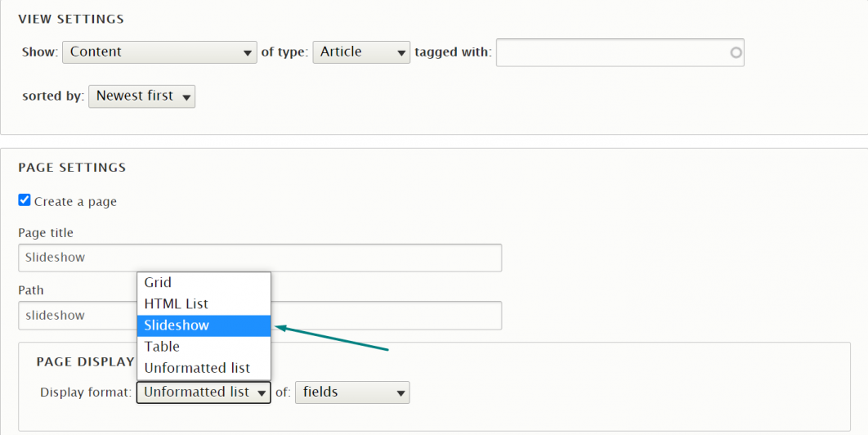Open the Article type dropdown
Image resolution: width=868 pixels, height=435 pixels.
(360, 52)
